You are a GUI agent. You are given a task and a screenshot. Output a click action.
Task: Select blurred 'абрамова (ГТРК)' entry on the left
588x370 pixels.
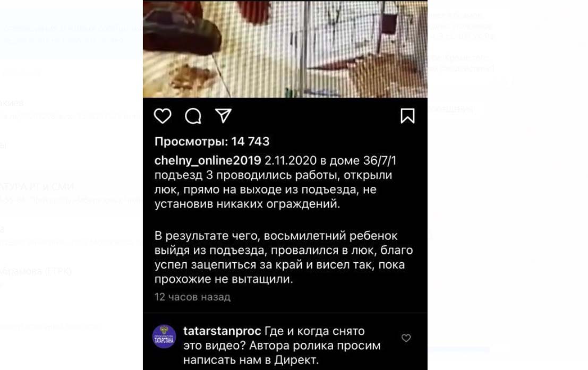(36, 271)
